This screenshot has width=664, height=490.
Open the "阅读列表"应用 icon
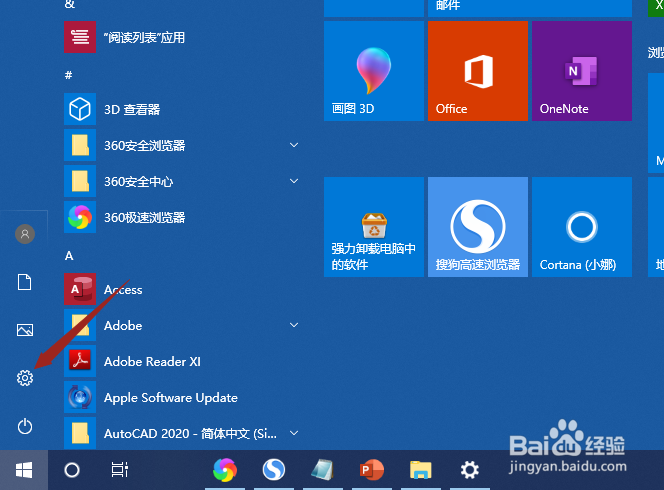click(x=80, y=37)
